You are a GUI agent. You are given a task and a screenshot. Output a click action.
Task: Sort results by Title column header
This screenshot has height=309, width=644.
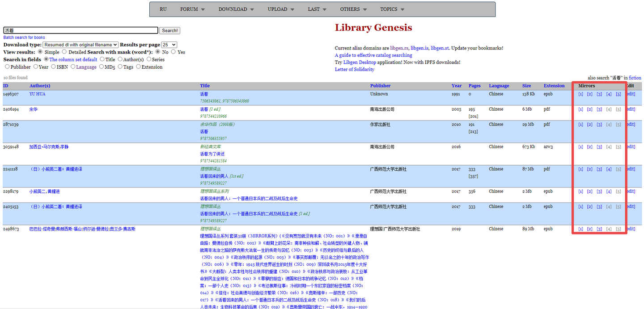(x=205, y=86)
